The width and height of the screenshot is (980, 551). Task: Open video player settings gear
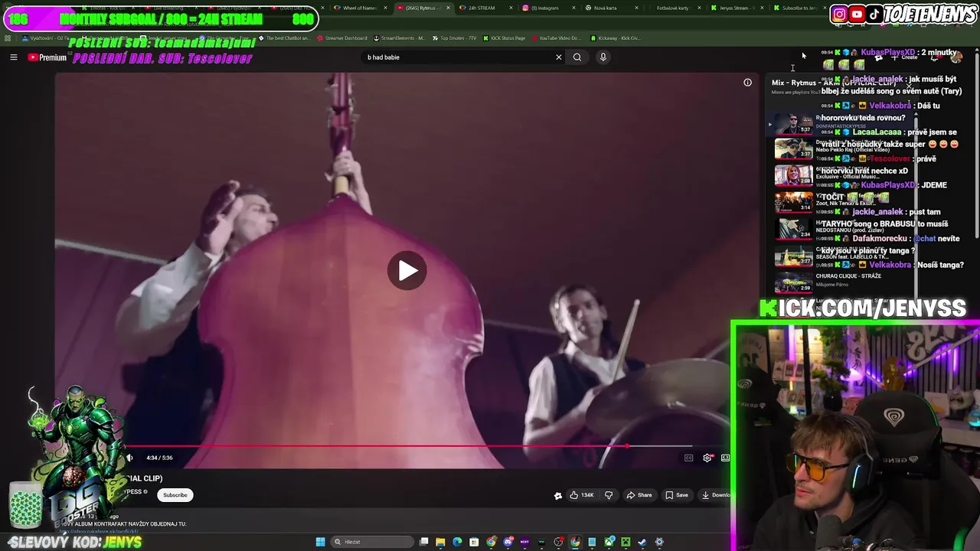pyautogui.click(x=707, y=458)
